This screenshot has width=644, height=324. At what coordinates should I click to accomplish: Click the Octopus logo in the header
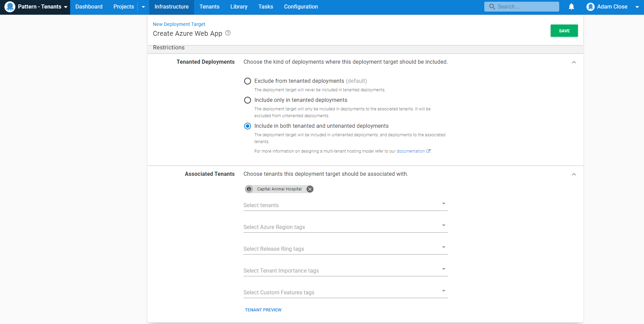[10, 7]
